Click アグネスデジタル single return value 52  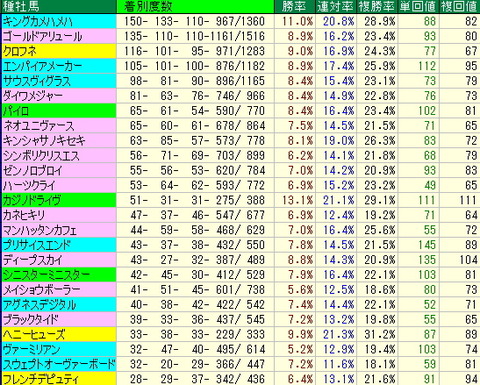[x=430, y=305]
